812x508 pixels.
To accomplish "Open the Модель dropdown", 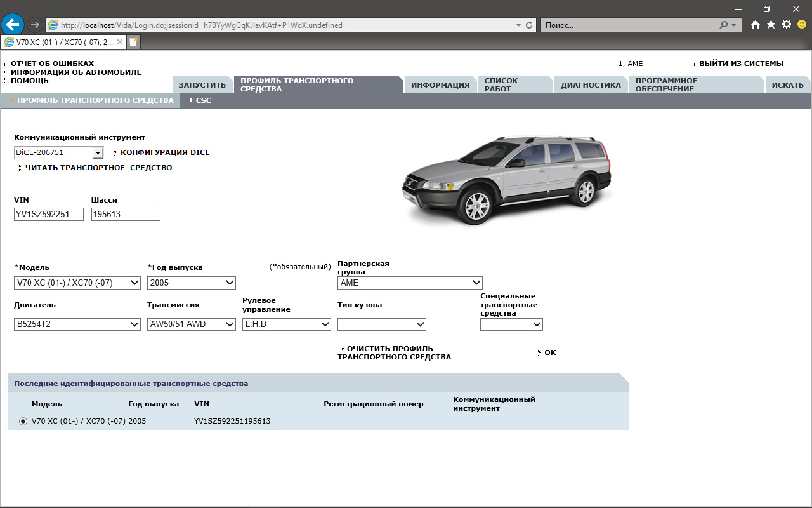I will (77, 283).
